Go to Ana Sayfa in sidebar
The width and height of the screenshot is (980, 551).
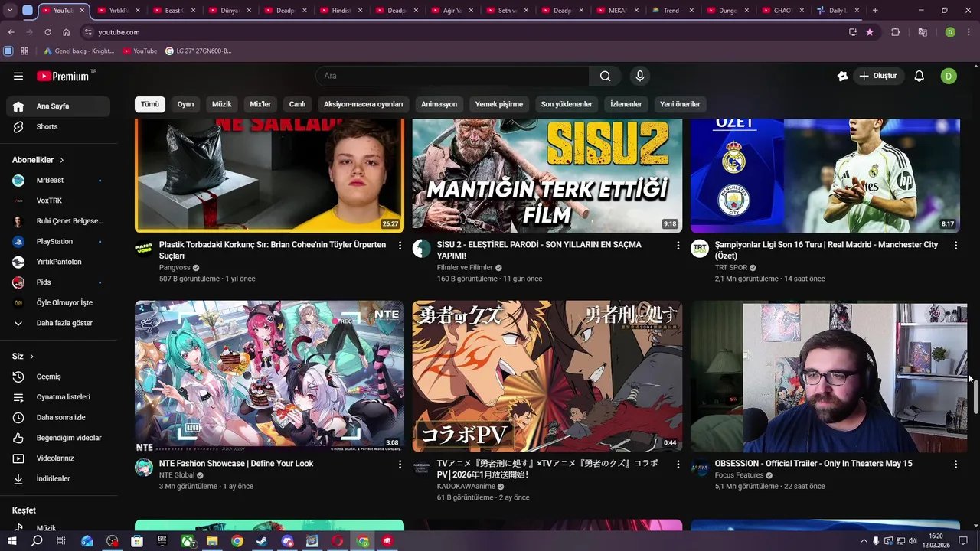(x=58, y=106)
